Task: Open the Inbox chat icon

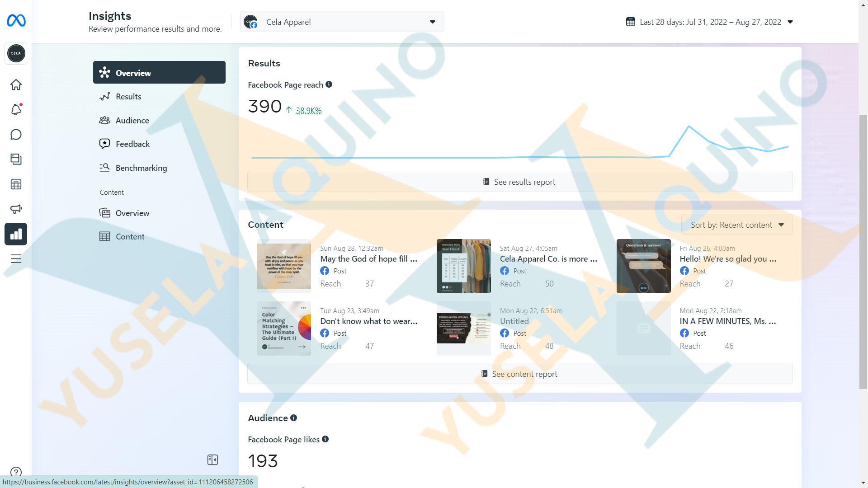Action: (x=16, y=134)
